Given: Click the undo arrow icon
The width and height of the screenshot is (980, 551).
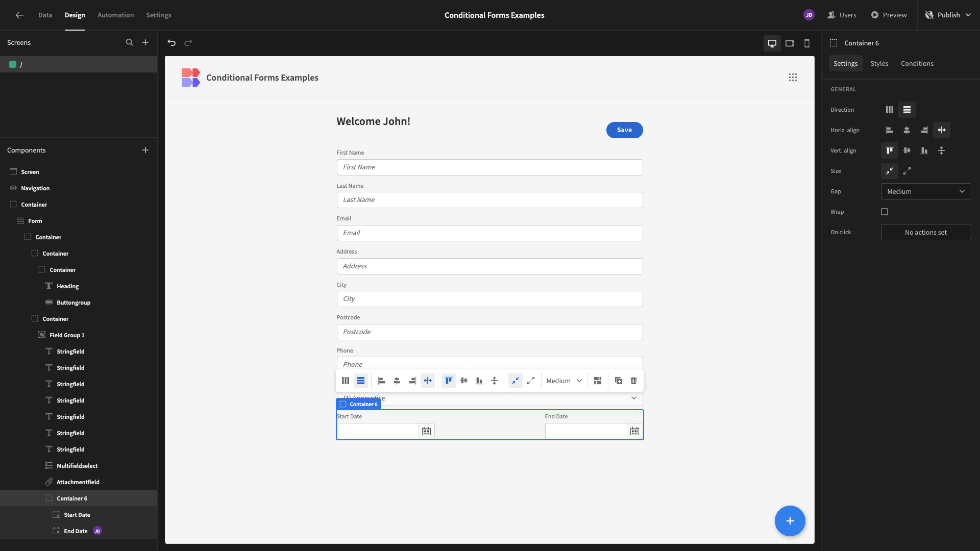Looking at the screenshot, I should [171, 43].
